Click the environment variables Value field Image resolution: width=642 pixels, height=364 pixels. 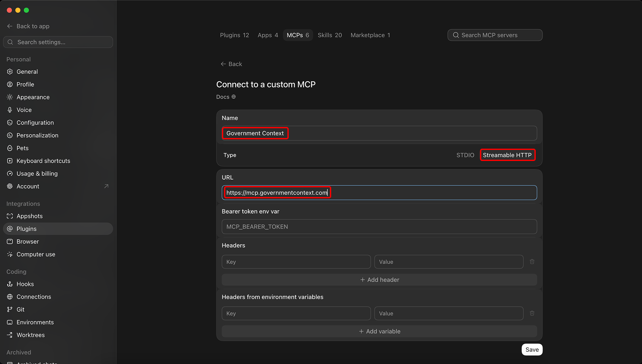(449, 313)
